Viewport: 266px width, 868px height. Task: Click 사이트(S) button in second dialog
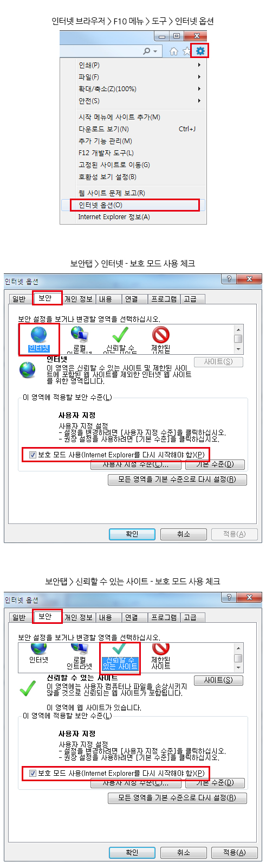tap(218, 680)
